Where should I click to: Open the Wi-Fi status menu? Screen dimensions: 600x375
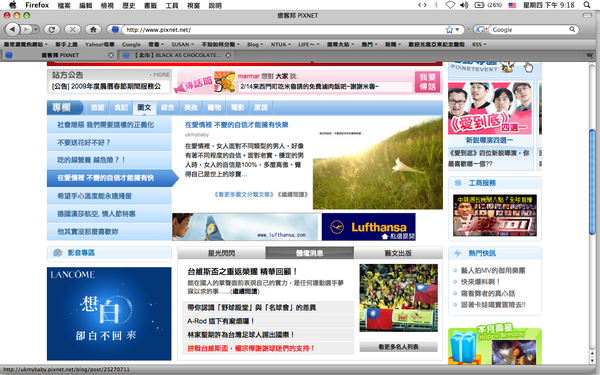pos(450,5)
